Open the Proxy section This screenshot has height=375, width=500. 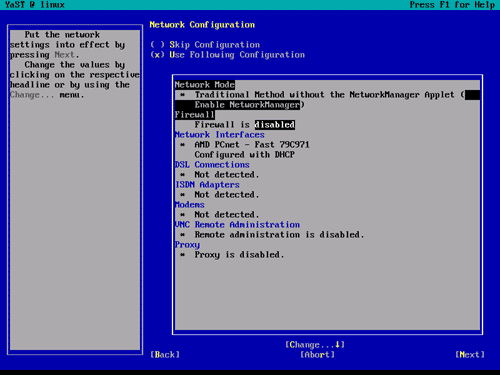click(187, 245)
